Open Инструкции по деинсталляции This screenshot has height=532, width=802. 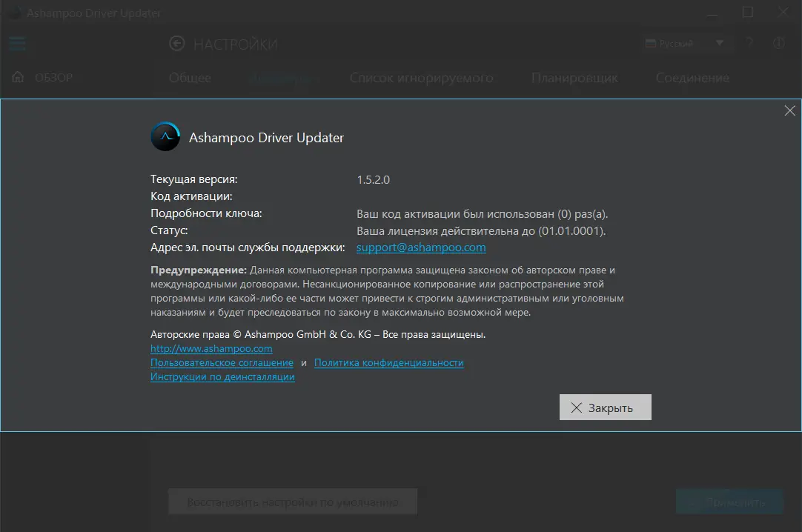pyautogui.click(x=222, y=376)
